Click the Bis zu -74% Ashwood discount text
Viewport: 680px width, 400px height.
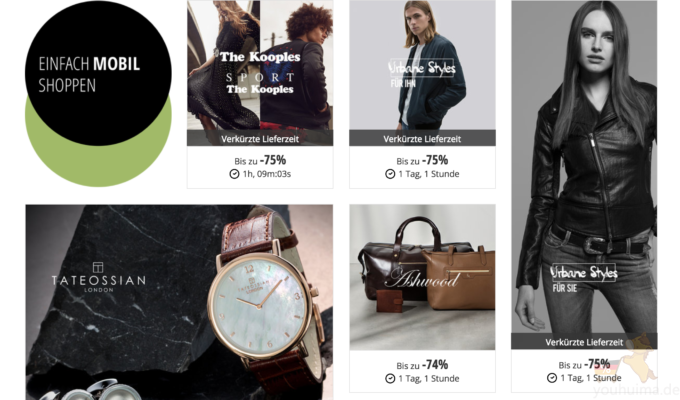(422, 365)
